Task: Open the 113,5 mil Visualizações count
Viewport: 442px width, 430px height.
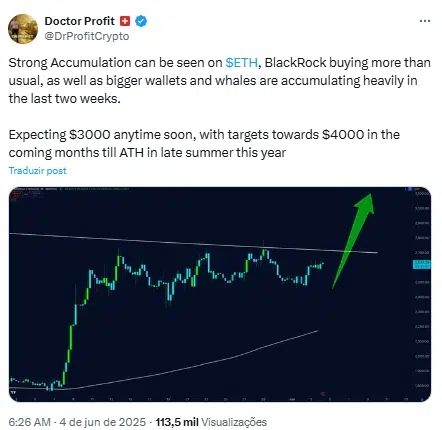Action: click(x=211, y=422)
